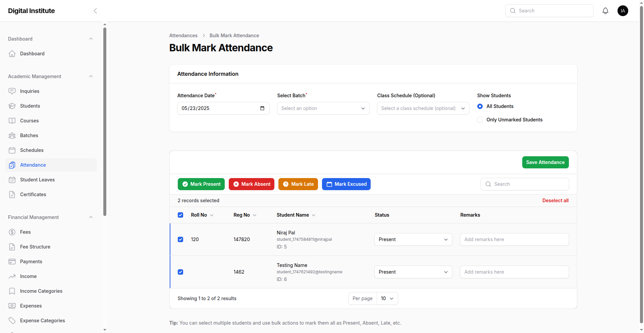Viewport: 644px width, 333px height.
Task: Collapse sidebar using the left chevron icon
Action: [x=95, y=11]
